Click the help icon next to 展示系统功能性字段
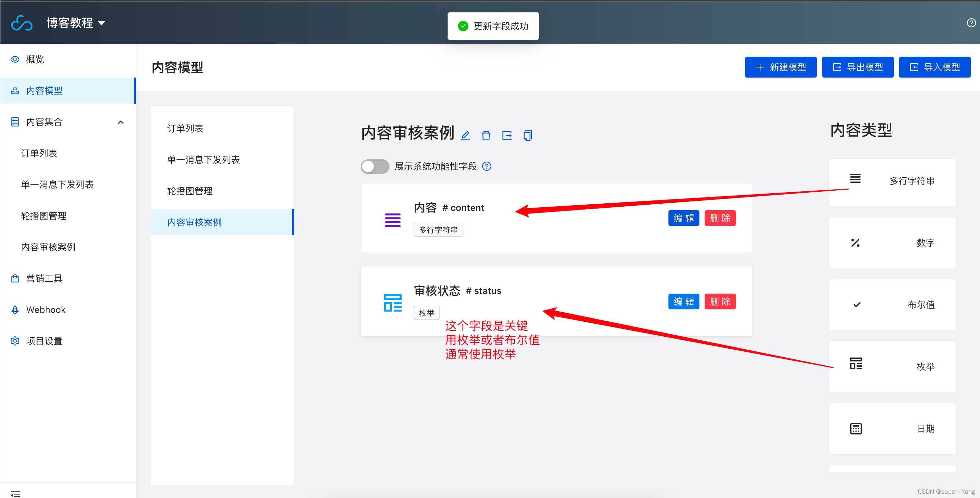 pyautogui.click(x=487, y=166)
